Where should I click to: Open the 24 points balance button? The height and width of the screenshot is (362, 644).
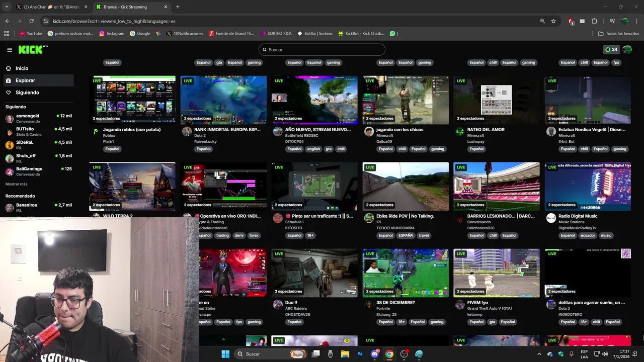611,50
